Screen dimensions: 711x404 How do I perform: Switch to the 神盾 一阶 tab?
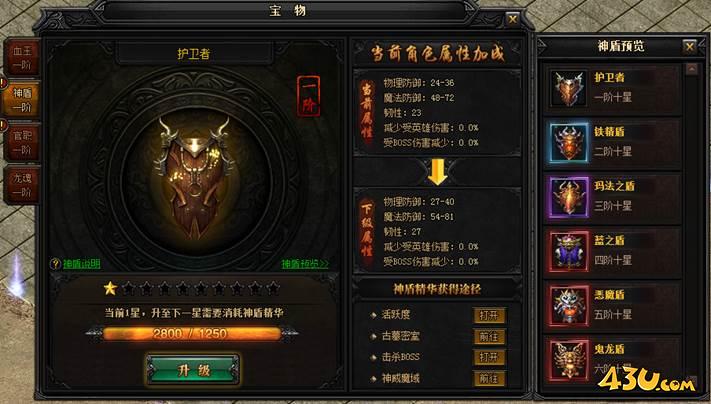[21, 100]
